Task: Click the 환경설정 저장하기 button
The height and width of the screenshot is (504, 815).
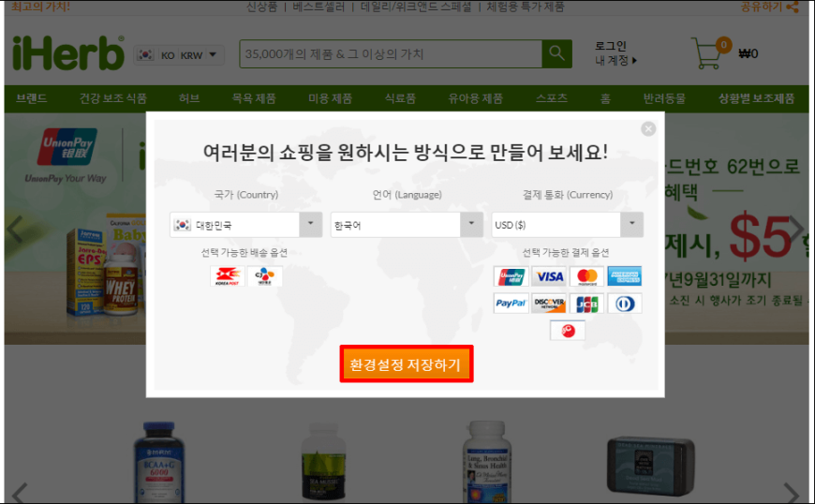Action: (x=407, y=364)
